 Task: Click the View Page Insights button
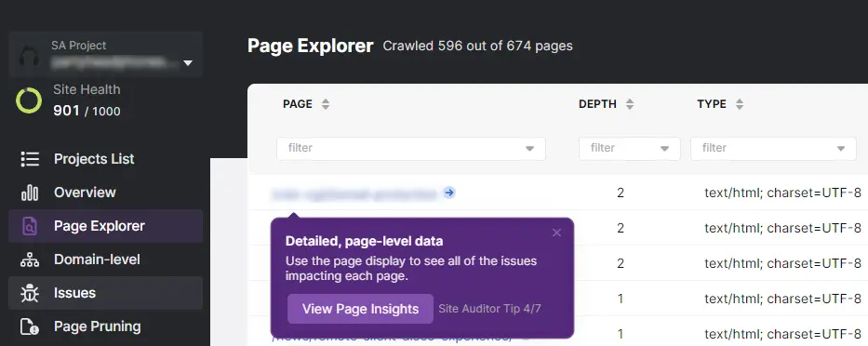pyautogui.click(x=360, y=309)
